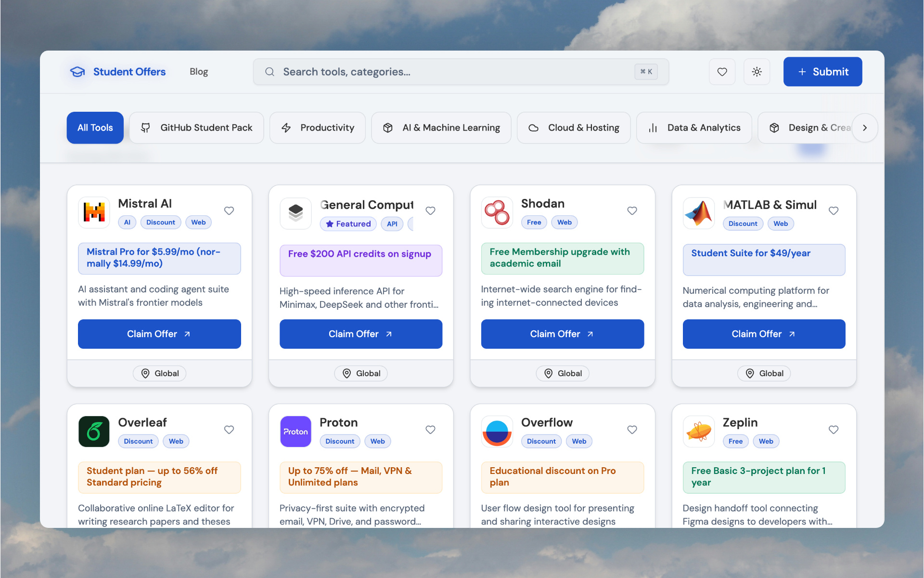The height and width of the screenshot is (578, 924).
Task: Click the MATLAB logo
Action: 698,212
